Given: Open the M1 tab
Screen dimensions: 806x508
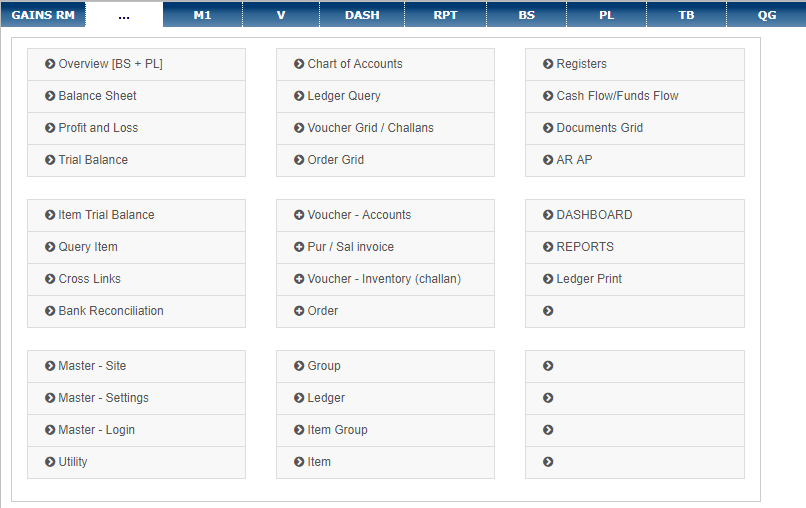Looking at the screenshot, I should click(203, 15).
